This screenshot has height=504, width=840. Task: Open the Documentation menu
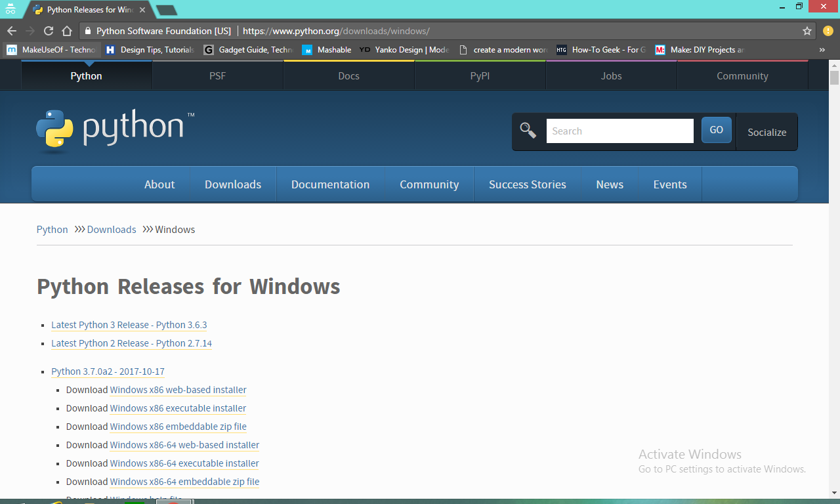[x=331, y=184]
